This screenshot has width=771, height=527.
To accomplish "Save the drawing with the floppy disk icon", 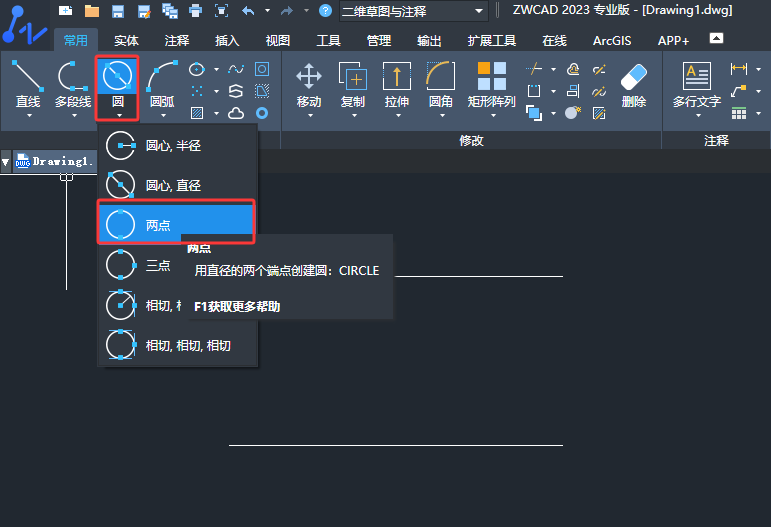I will click(118, 11).
